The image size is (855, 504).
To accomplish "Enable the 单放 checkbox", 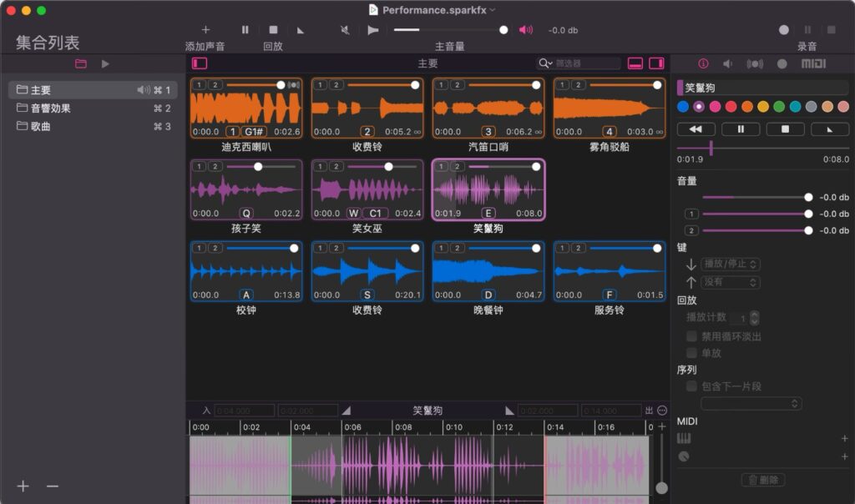I will [x=691, y=352].
